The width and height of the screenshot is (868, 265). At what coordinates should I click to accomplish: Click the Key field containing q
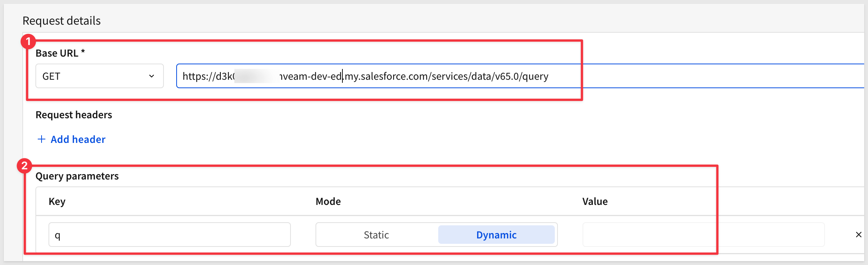coord(169,235)
